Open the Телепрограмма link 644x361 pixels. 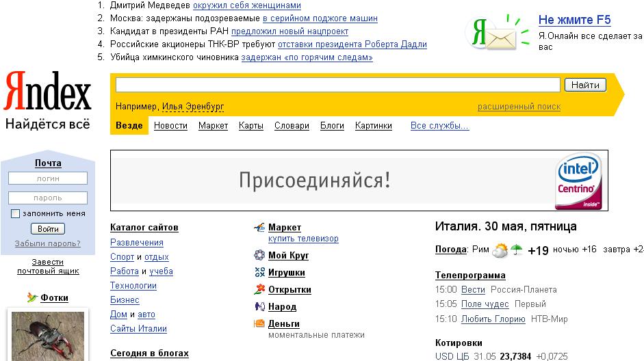(x=470, y=276)
